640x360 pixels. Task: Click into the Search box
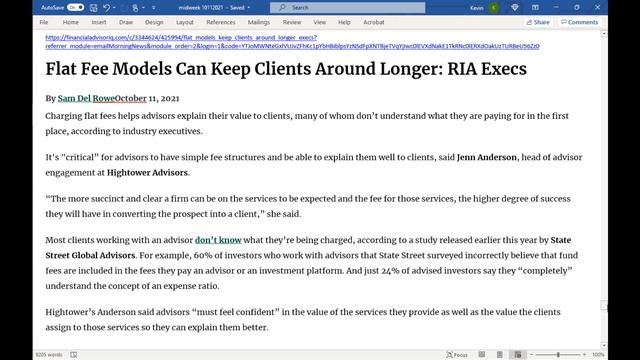[x=347, y=7]
